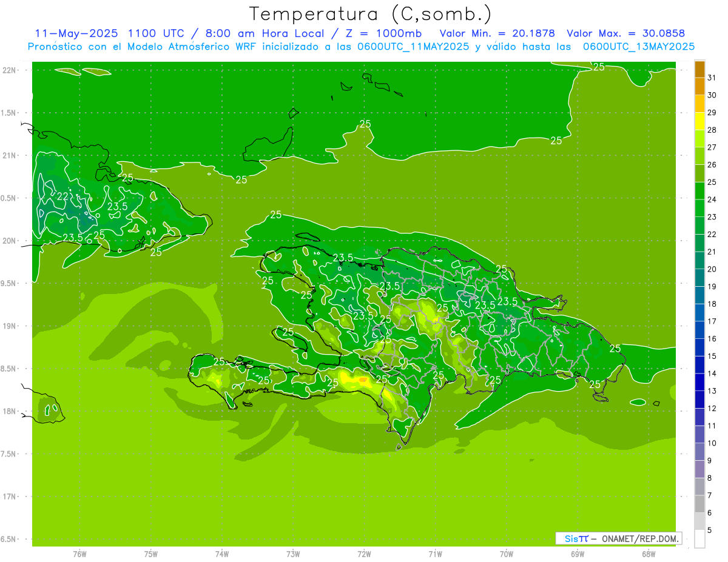Click the 18N latitude axis label
728x562 pixels.
coord(10,412)
